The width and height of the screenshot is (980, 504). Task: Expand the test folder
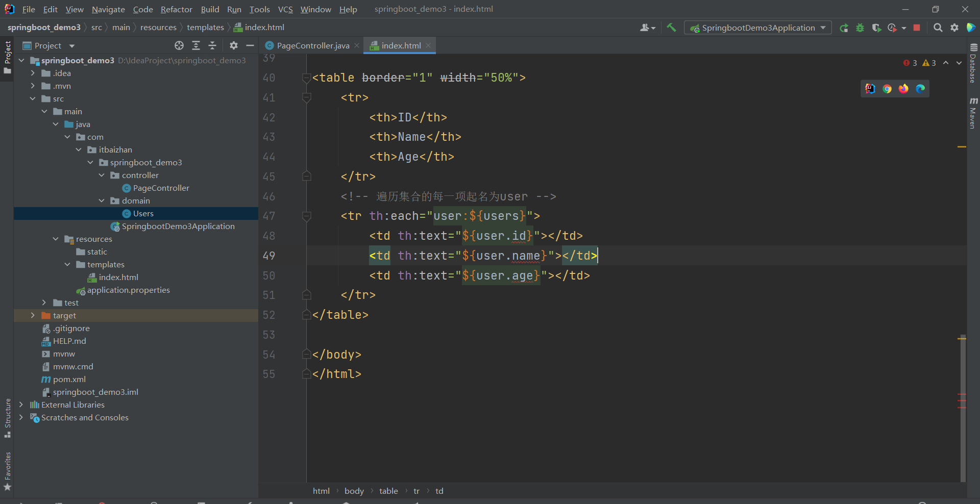pyautogui.click(x=44, y=303)
